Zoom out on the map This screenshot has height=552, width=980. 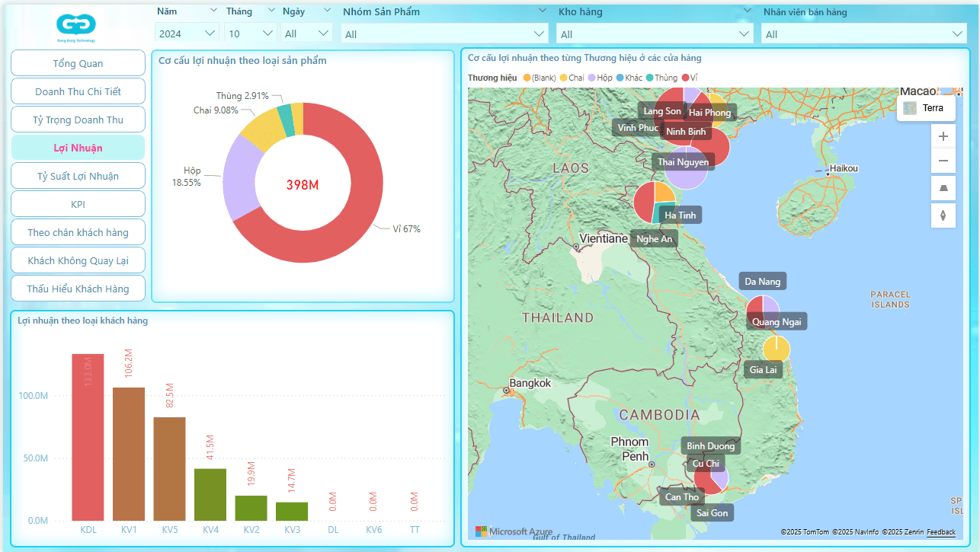click(x=943, y=161)
